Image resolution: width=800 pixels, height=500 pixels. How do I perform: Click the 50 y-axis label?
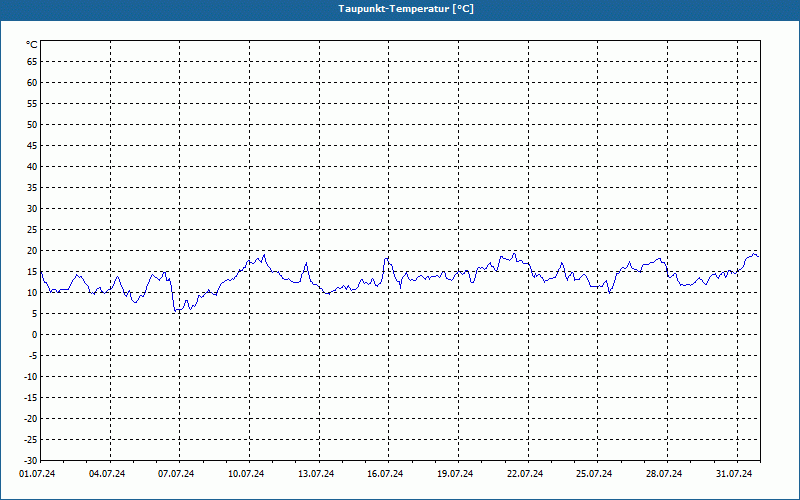[x=32, y=124]
